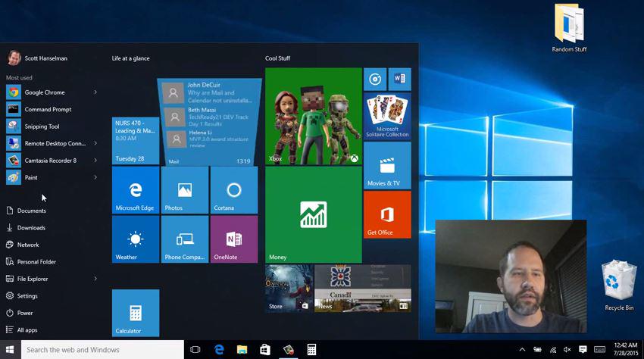
Task: Open the Cortana tile
Action: [234, 190]
